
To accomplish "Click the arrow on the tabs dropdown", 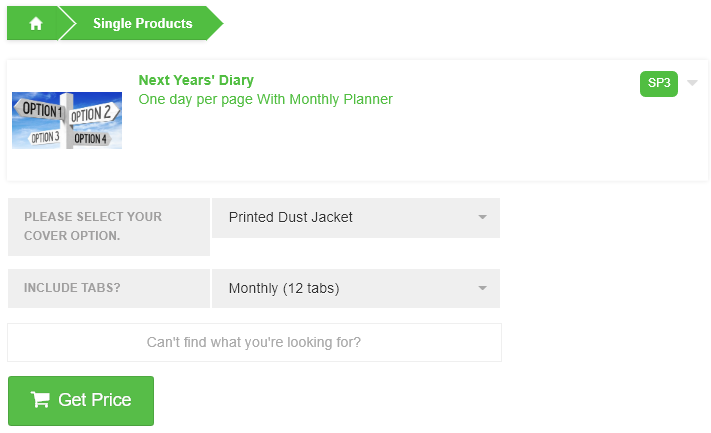I will pyautogui.click(x=482, y=289).
